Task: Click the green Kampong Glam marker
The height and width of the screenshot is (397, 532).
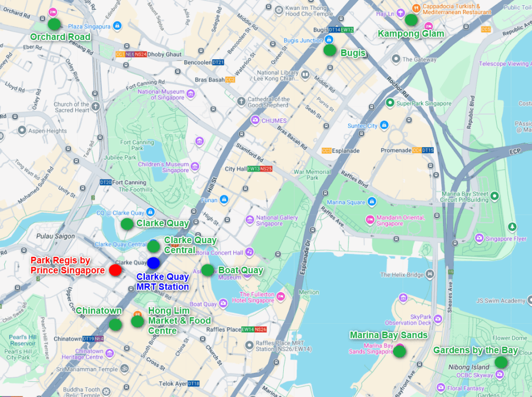Action: [411, 20]
